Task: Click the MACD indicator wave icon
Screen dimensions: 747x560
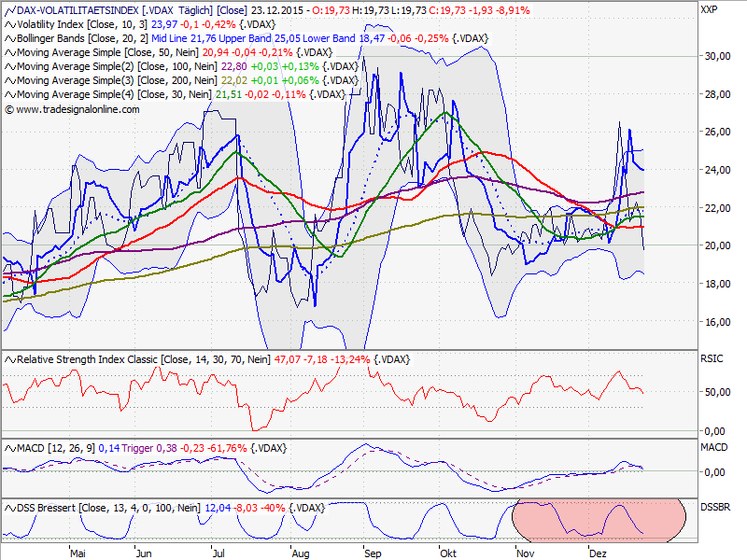Action: pos(8,448)
